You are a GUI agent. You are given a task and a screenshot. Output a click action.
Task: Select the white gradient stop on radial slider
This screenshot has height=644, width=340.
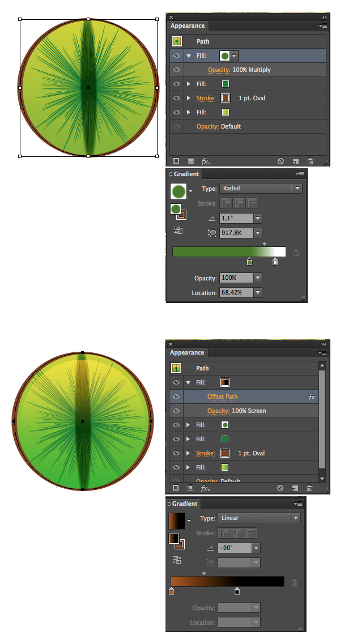[x=275, y=261]
